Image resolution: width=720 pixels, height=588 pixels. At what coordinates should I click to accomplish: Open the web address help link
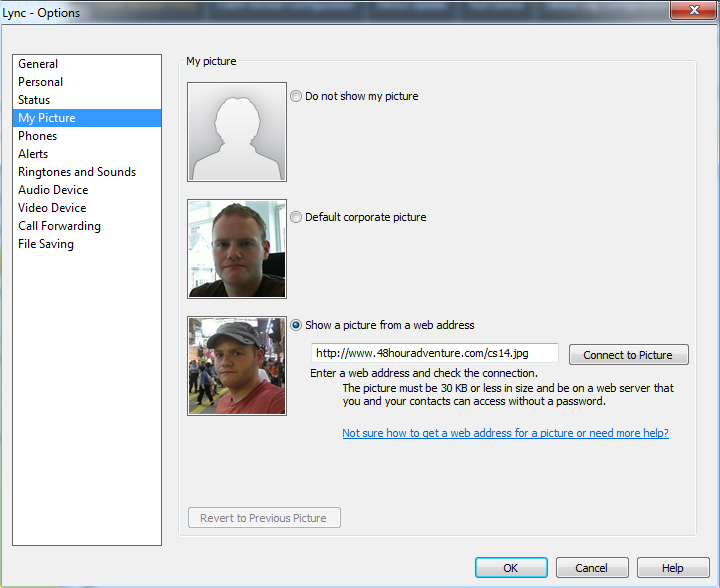pos(506,433)
